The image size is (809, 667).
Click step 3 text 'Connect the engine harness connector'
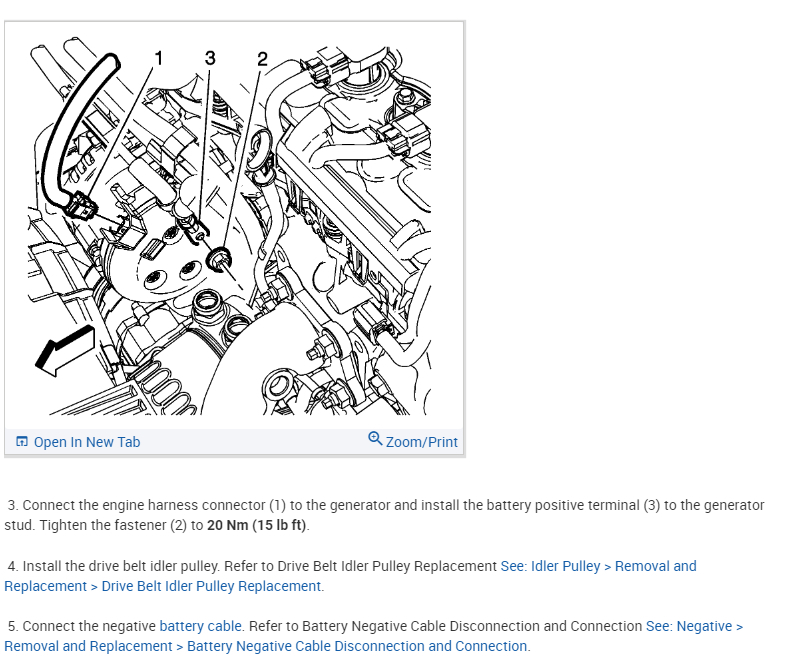coord(143,505)
